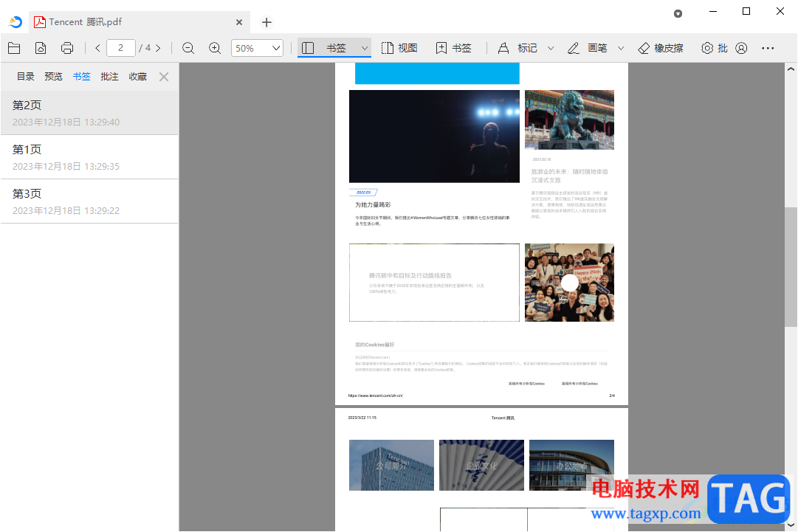Screen dimensions: 798x532
Task: Click the group celebration photo
Action: point(569,283)
